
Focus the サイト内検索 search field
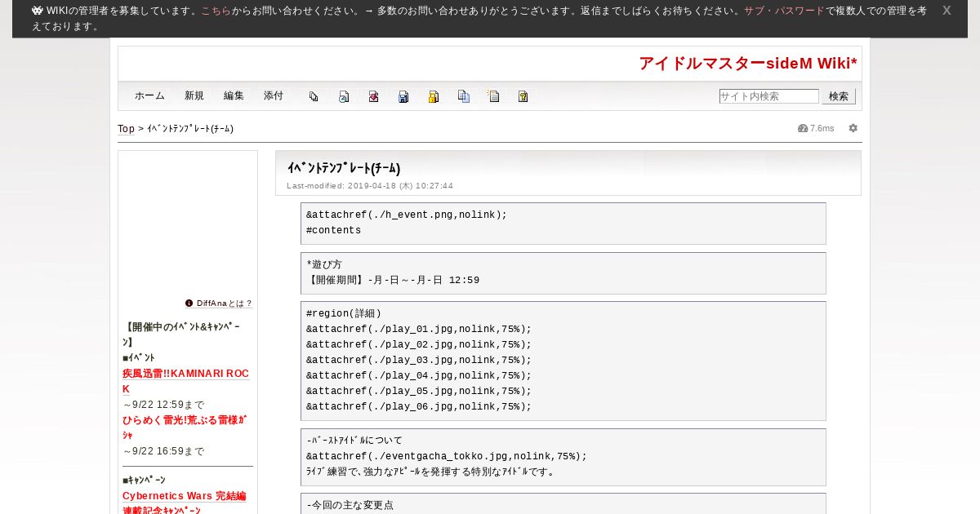pos(768,96)
